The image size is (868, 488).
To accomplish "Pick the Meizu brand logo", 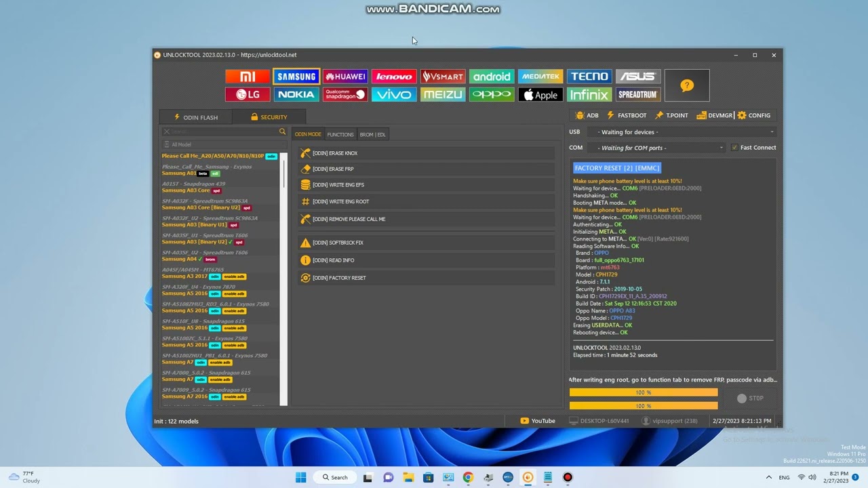I will pyautogui.click(x=443, y=95).
